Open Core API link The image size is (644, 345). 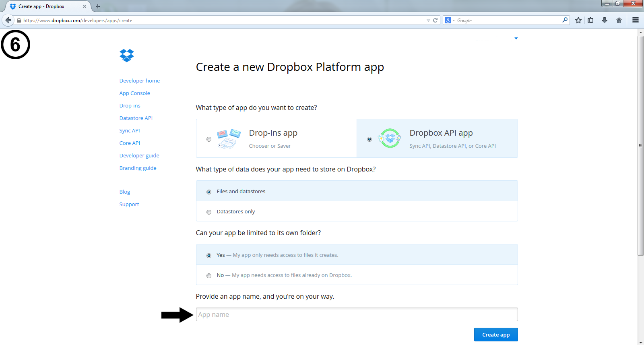pyautogui.click(x=130, y=143)
